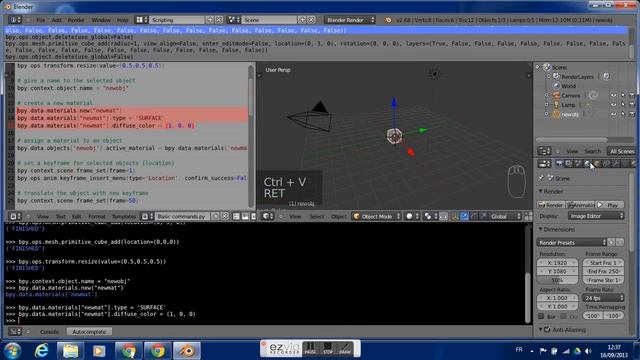
Task: Open the text editor type selector
Action: 15,216
